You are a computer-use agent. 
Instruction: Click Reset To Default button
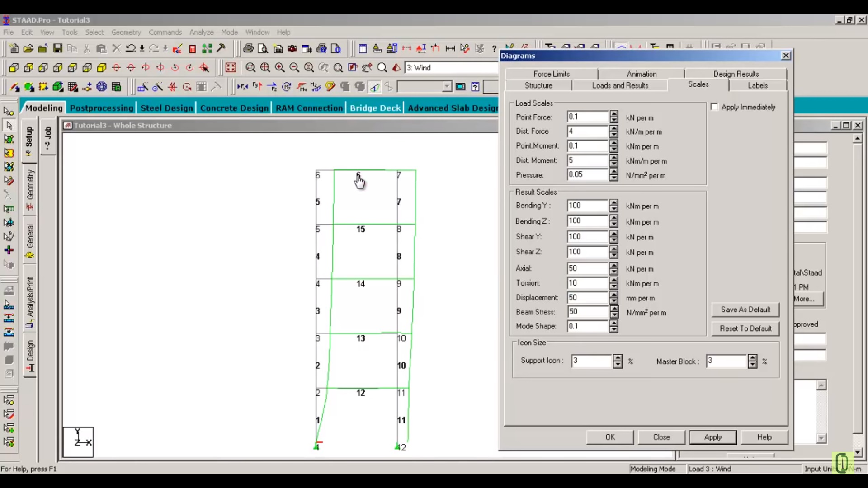tap(745, 328)
